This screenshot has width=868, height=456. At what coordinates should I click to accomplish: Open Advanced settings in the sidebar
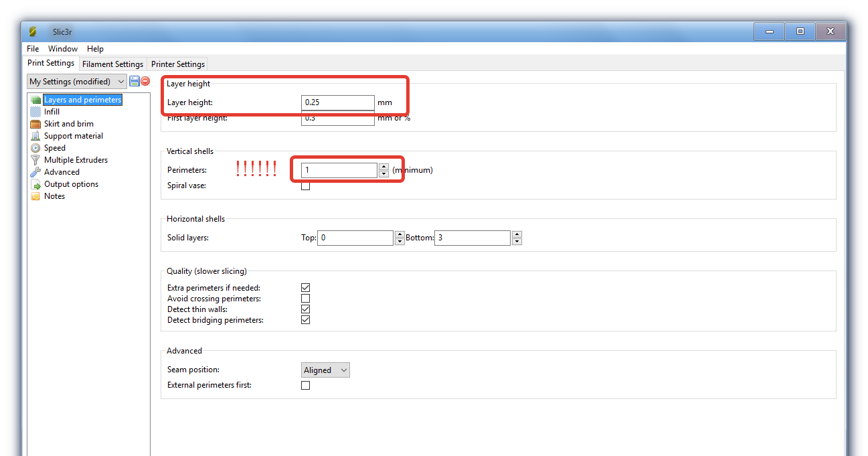point(62,172)
